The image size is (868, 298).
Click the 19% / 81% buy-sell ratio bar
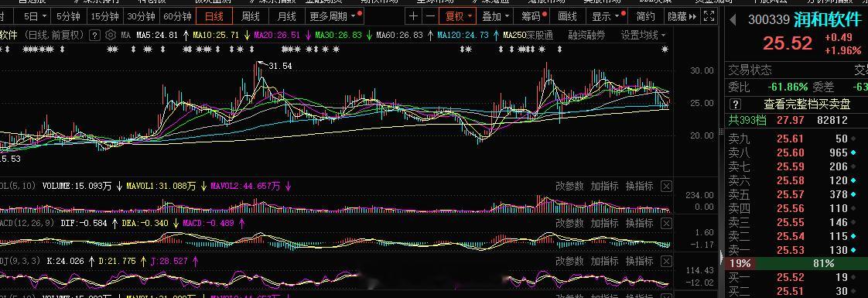pos(796,264)
